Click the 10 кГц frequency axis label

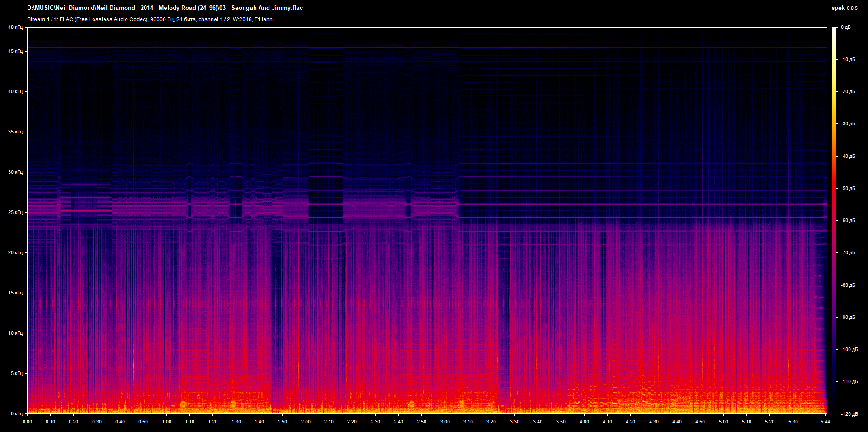[x=15, y=333]
